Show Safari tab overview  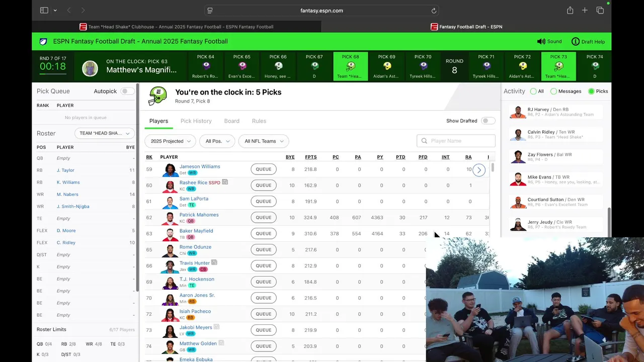pos(600,10)
